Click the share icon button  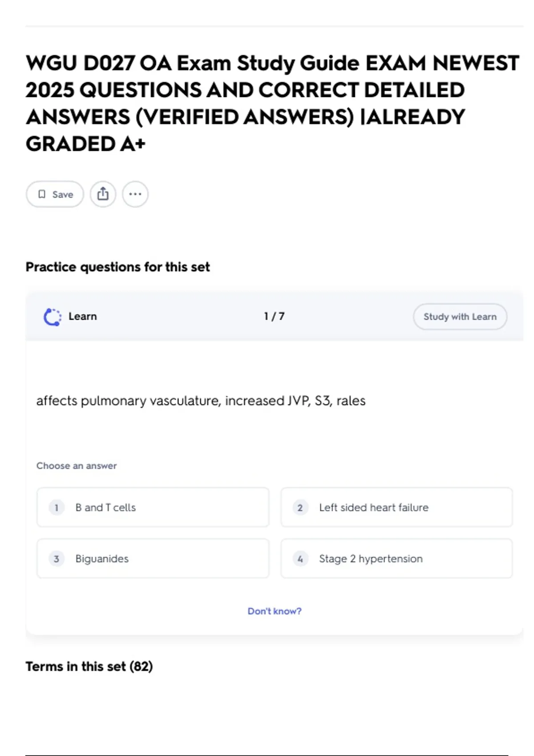click(103, 194)
